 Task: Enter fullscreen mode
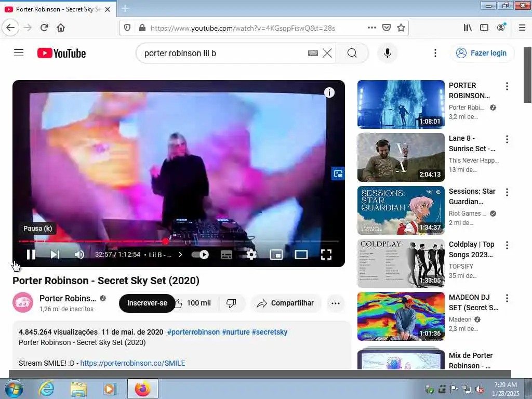tap(326, 255)
